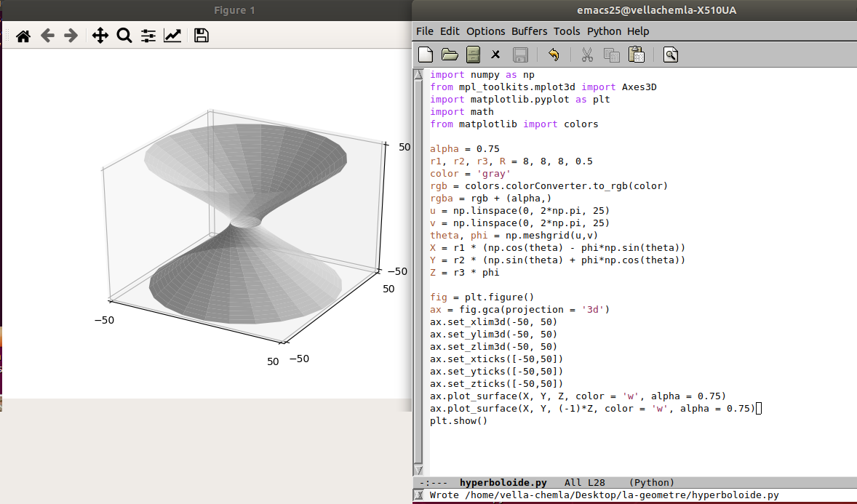Click the open file folder icon
The width and height of the screenshot is (857, 504).
pos(450,55)
